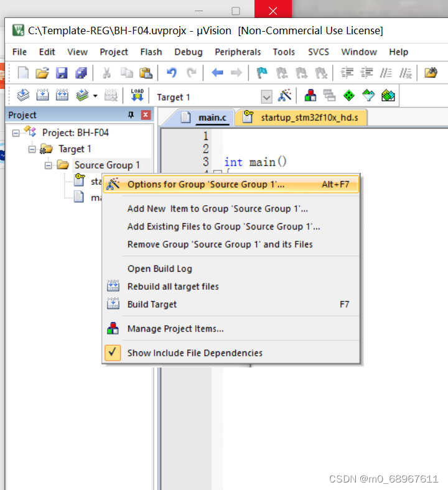Image resolution: width=448 pixels, height=490 pixels.
Task: Translate the current file icon
Action: click(x=23, y=95)
